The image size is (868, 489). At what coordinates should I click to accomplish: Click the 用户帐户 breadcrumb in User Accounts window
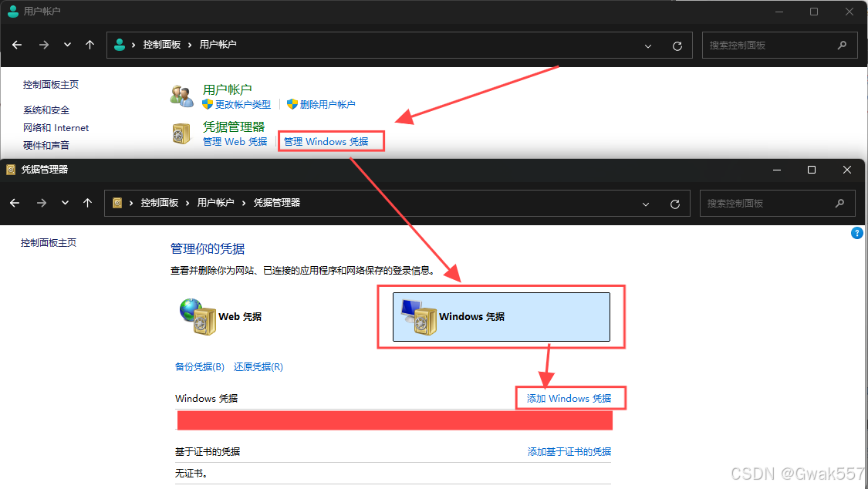click(x=218, y=45)
